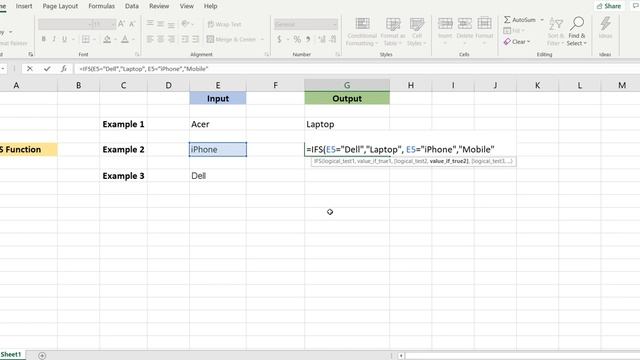Click the Align Right icon
The height and width of the screenshot is (360, 640).
[x=171, y=39]
